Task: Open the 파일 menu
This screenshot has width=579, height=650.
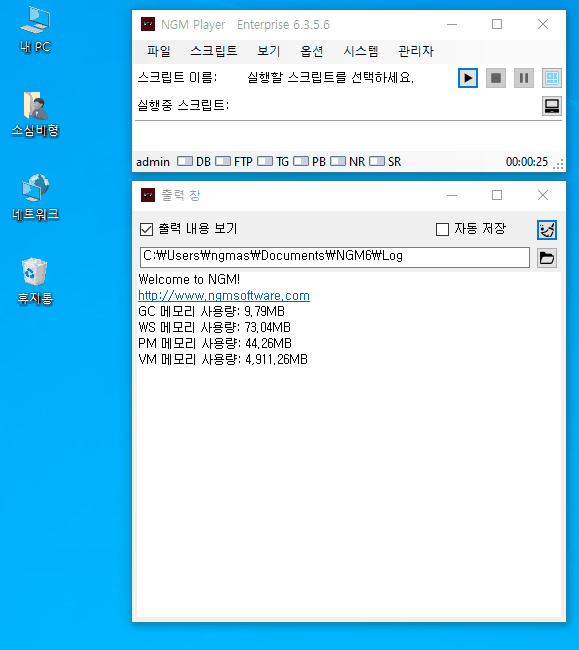Action: pos(159,51)
